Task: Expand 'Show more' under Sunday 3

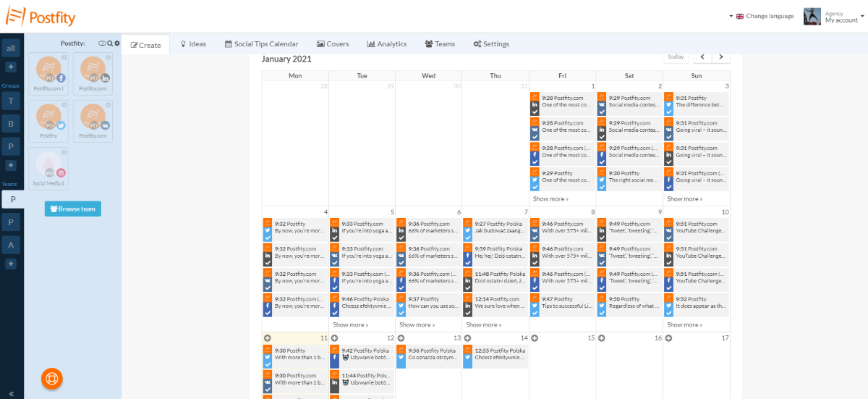Action: pos(684,198)
